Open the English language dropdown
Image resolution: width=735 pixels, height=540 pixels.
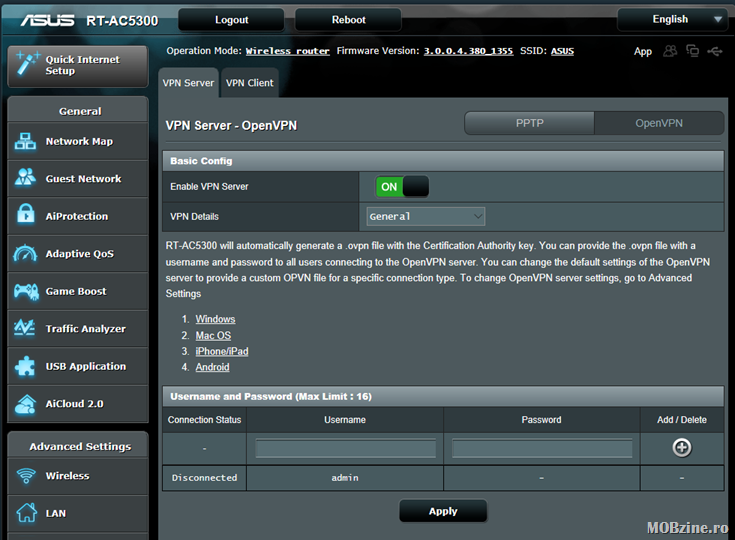(672, 20)
